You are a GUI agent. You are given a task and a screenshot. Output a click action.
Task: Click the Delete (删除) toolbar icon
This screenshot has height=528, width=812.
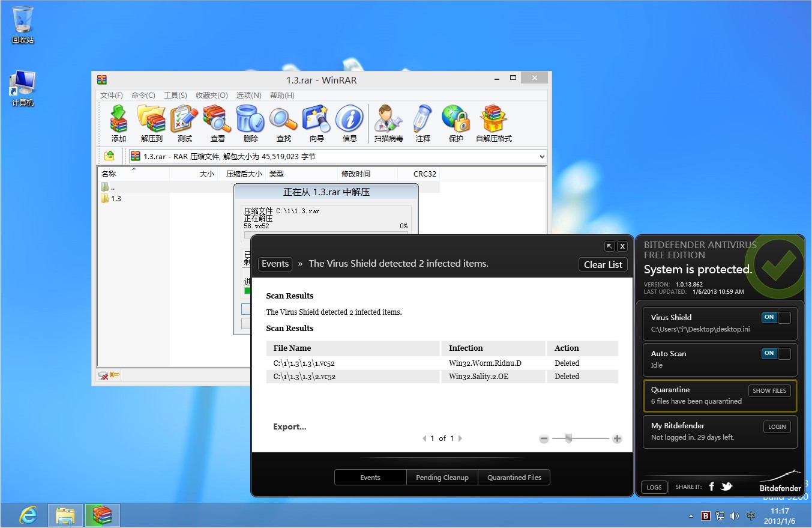pyautogui.click(x=250, y=123)
